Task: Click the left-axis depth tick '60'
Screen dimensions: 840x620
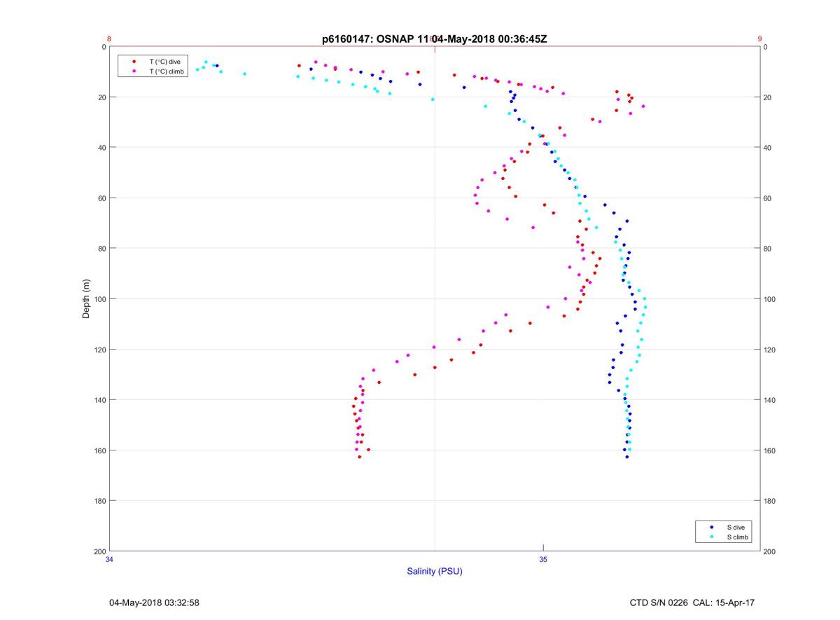Action: point(102,198)
